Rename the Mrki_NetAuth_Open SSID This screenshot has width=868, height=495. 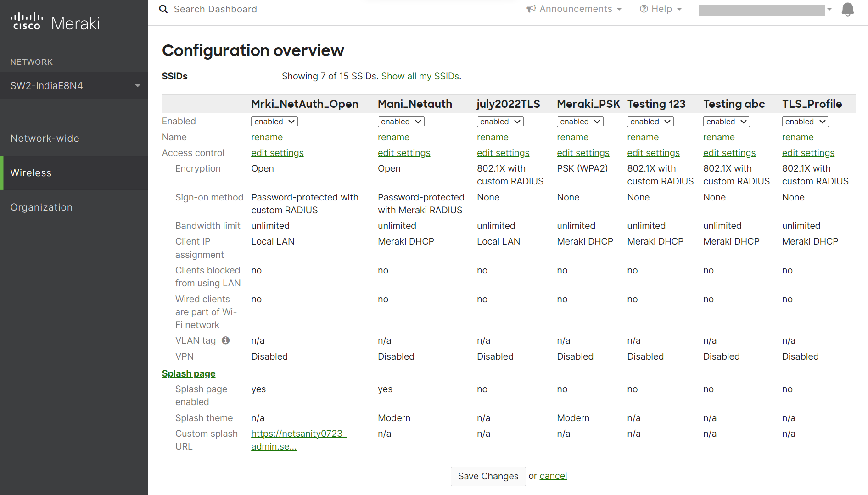267,137
